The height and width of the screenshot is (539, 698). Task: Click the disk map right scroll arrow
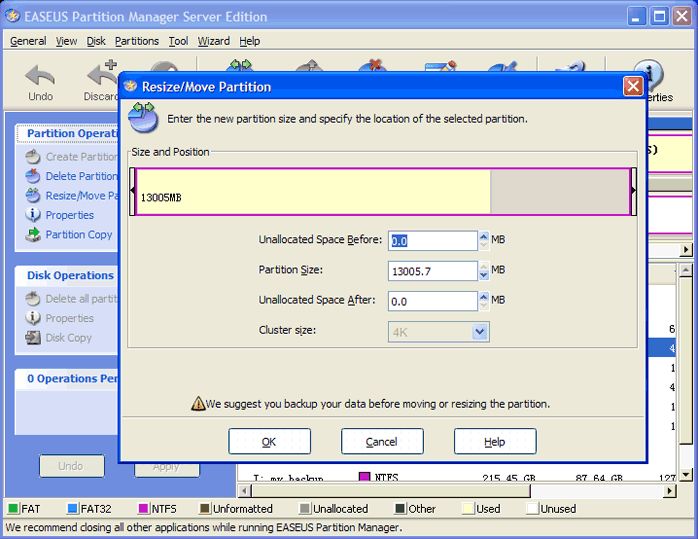(x=686, y=250)
